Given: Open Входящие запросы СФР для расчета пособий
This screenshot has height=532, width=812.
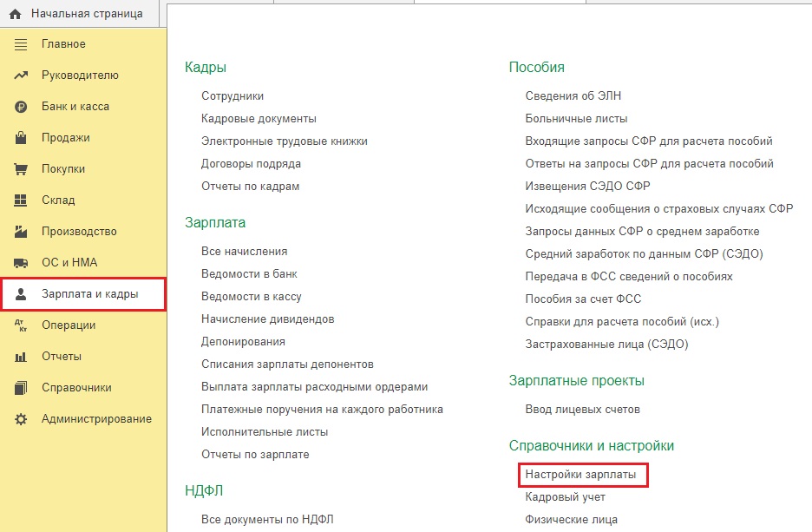Looking at the screenshot, I should click(x=649, y=141).
